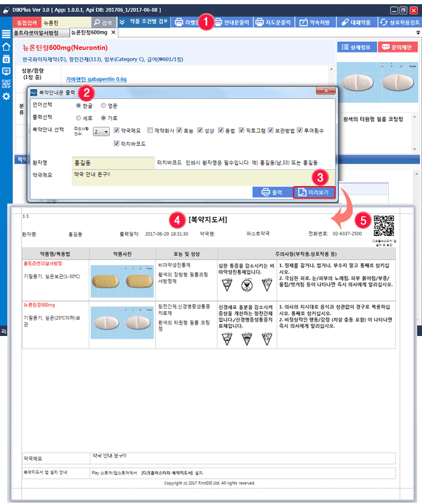Toggle 성상 checkbox
The height and width of the screenshot is (504, 422).
(200, 130)
